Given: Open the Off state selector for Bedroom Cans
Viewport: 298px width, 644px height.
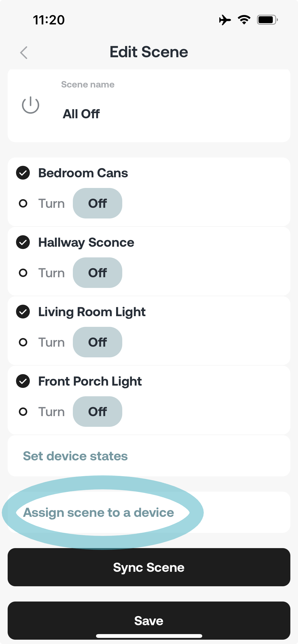Looking at the screenshot, I should 98,203.
